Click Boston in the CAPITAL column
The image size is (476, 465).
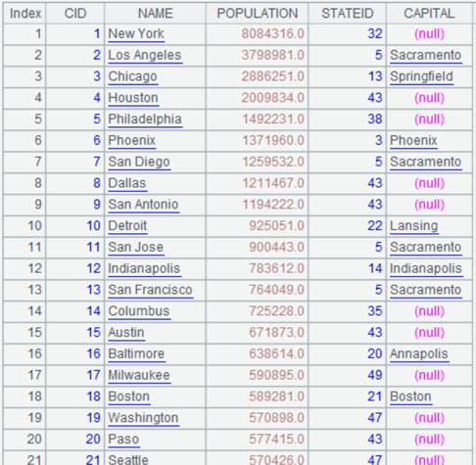click(410, 396)
